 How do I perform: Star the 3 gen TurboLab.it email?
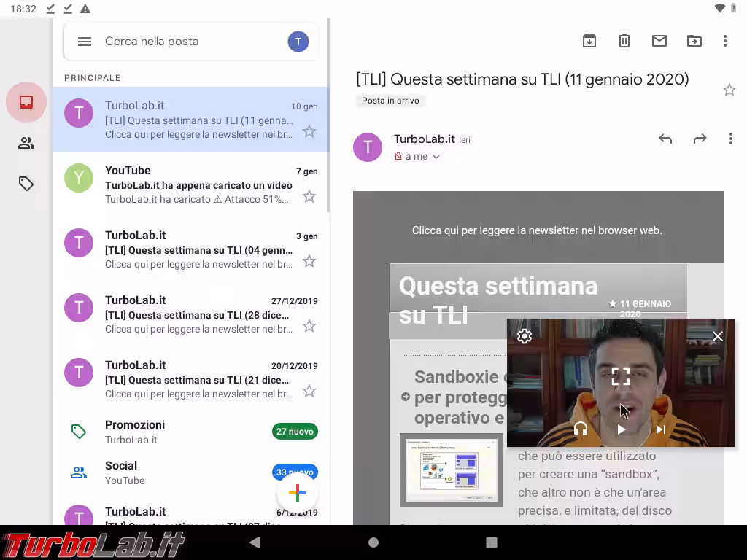pyautogui.click(x=309, y=261)
